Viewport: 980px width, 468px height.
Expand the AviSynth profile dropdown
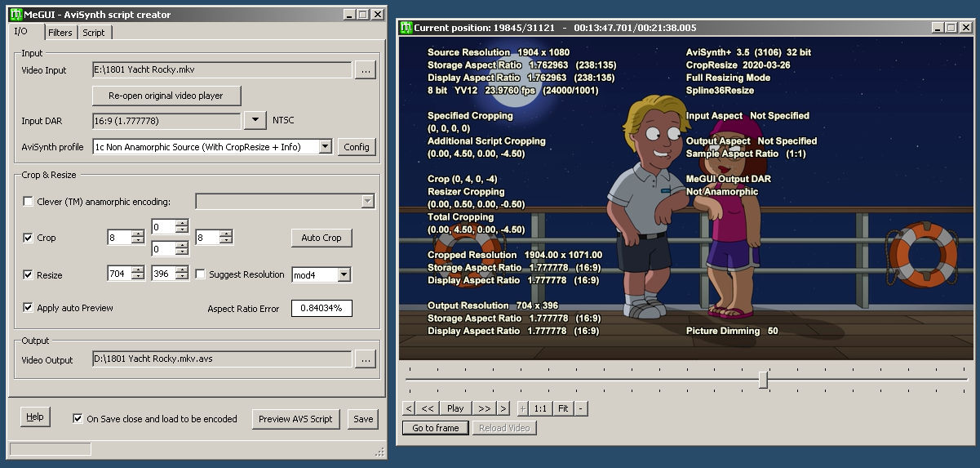tap(326, 147)
